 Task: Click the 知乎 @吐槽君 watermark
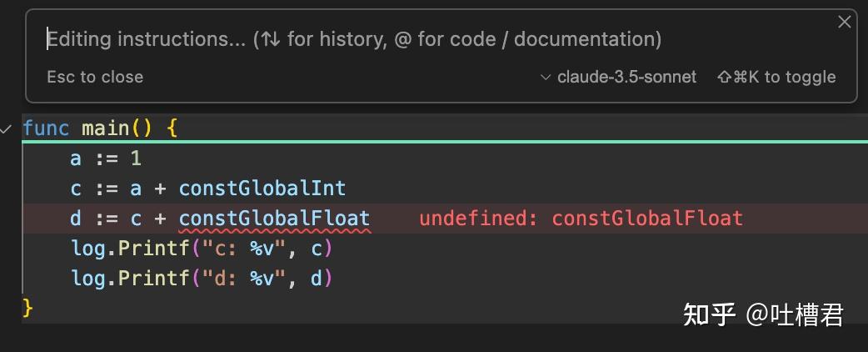click(x=763, y=314)
